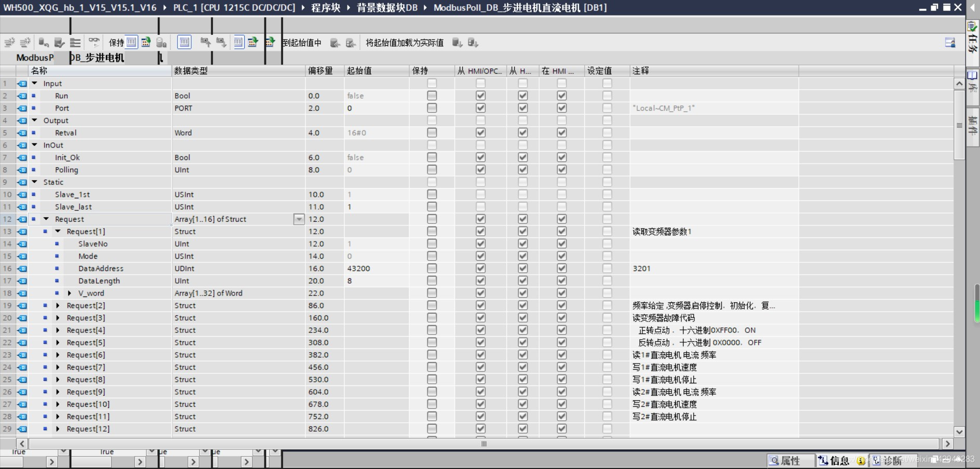Click the highlighted table view icon
The height and width of the screenshot is (469, 980).
[x=184, y=42]
